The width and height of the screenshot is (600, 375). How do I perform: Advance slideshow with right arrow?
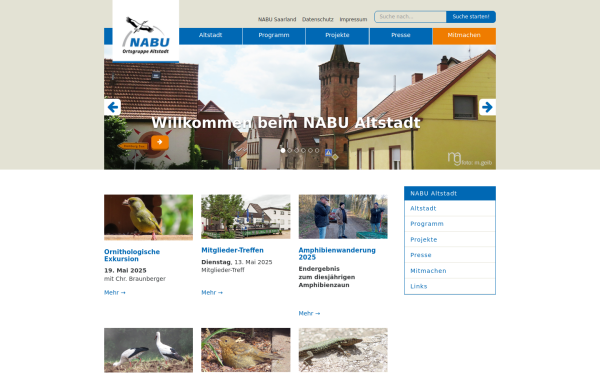point(487,107)
